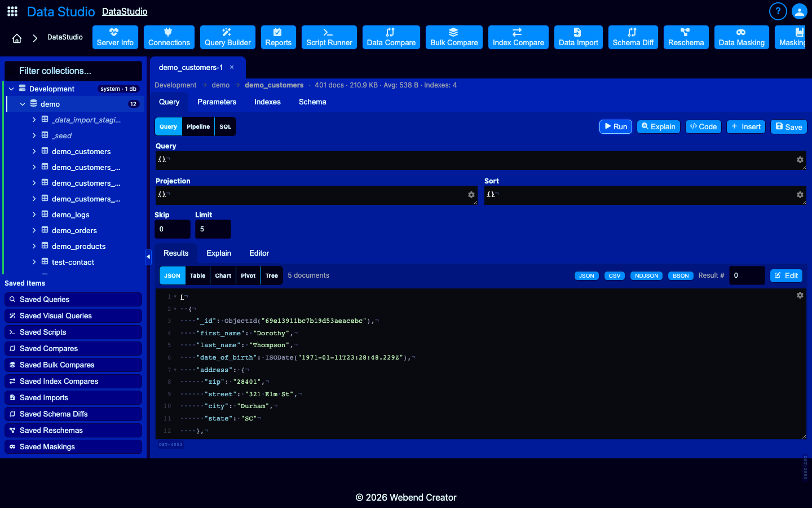Open Query field settings gear

point(800,160)
